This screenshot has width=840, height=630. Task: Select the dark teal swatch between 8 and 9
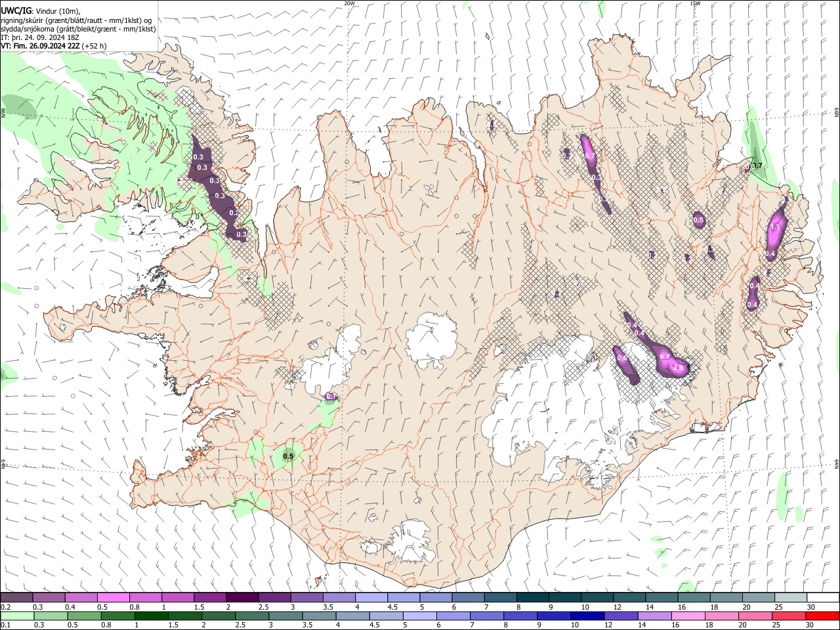tap(533, 597)
